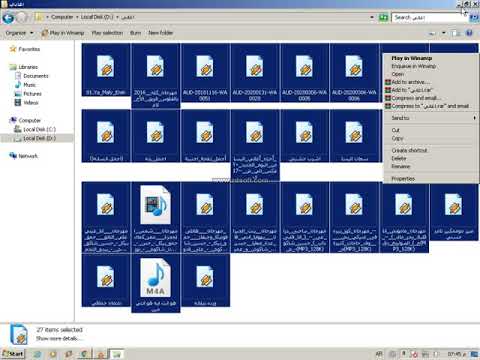Click Show more details in details pane

[58, 338]
